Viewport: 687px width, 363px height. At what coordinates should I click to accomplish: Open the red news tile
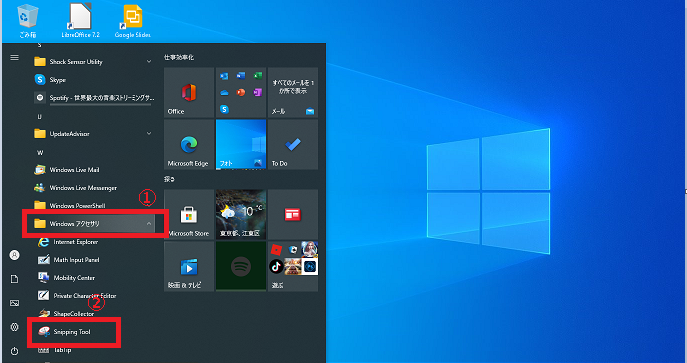[x=293, y=214]
